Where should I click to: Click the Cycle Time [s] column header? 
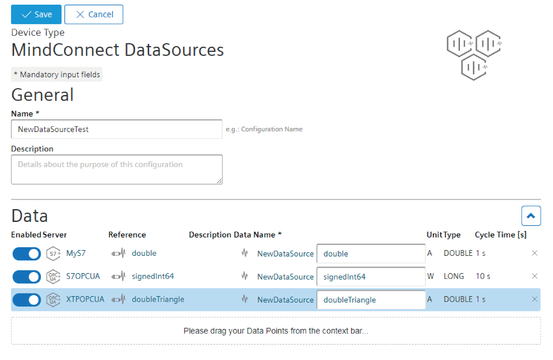click(501, 235)
